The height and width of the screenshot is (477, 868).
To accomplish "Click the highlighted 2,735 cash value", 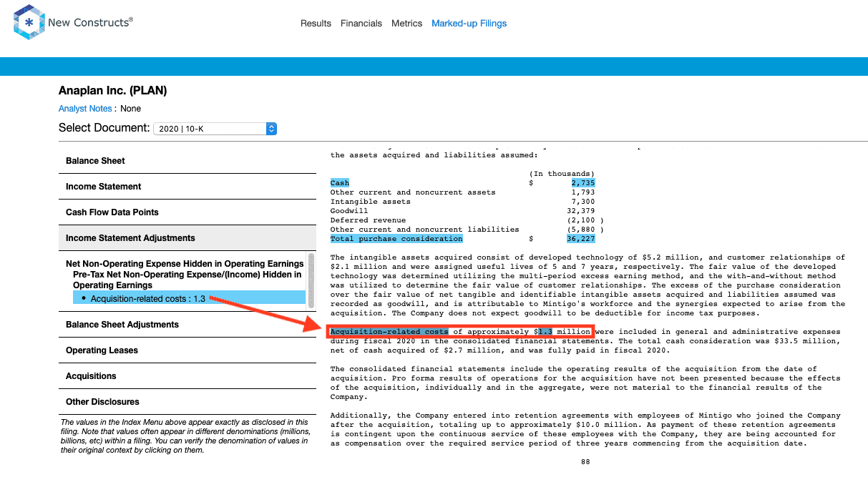I will (x=582, y=183).
